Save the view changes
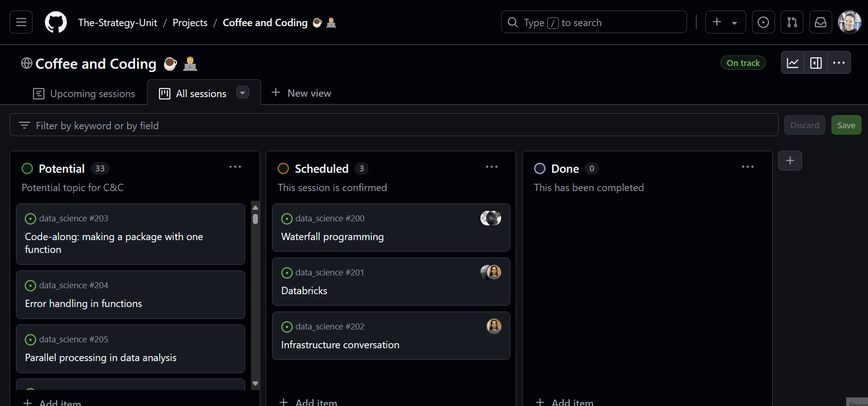This screenshot has height=406, width=868. [846, 125]
